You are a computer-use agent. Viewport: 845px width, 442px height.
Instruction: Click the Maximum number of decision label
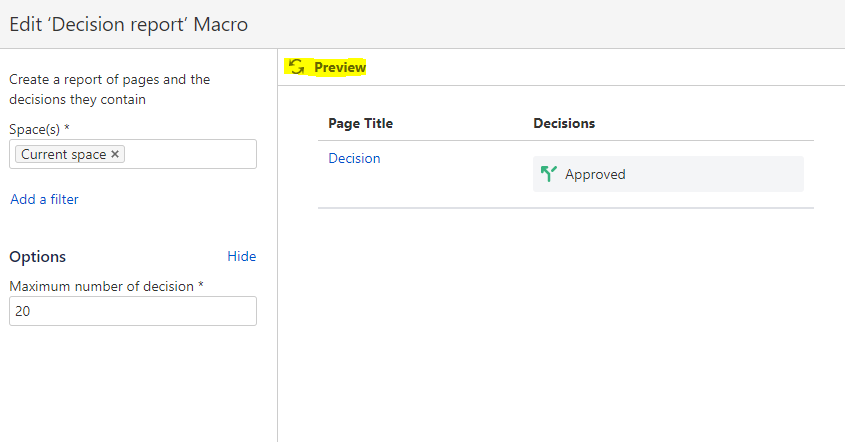pos(106,286)
